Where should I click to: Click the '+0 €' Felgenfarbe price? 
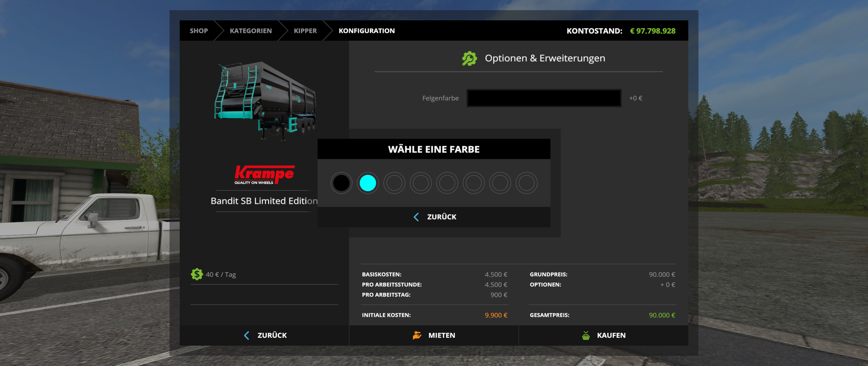coord(636,98)
